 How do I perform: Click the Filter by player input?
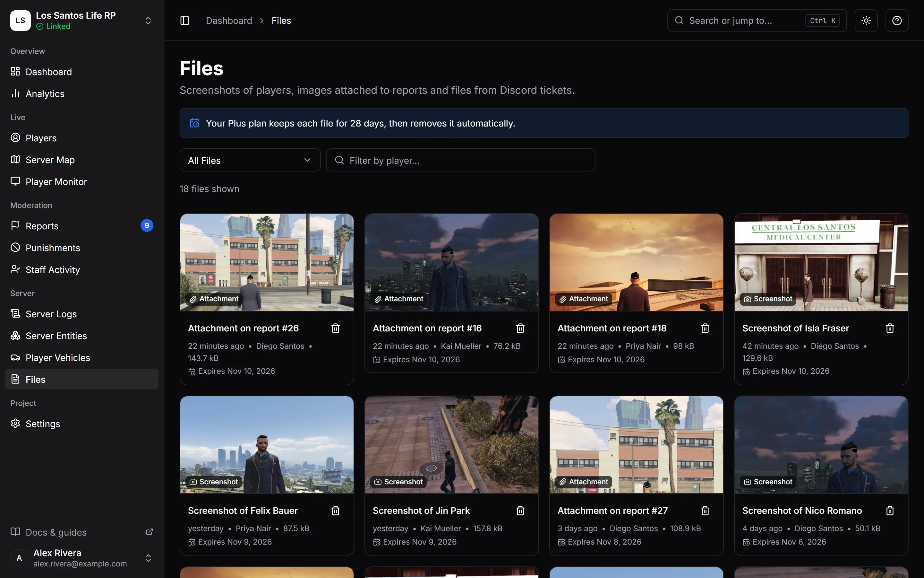coord(460,160)
